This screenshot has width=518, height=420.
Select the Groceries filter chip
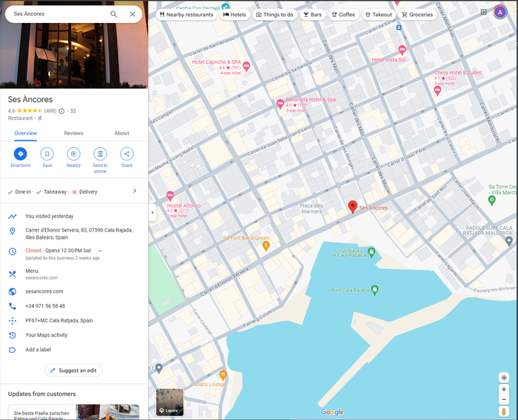click(x=417, y=15)
